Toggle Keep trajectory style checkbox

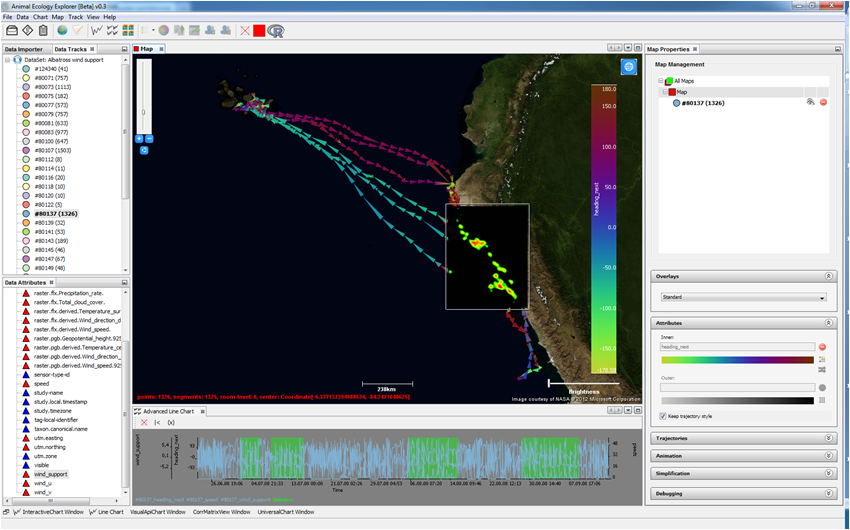pos(663,416)
